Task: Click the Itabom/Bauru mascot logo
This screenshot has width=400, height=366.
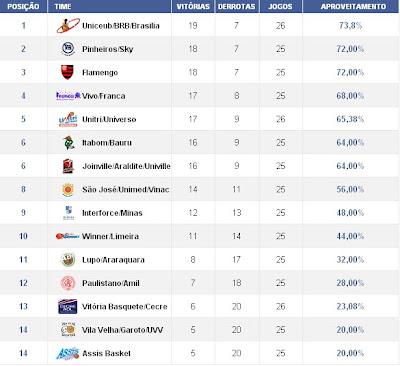Action: pyautogui.click(x=68, y=143)
